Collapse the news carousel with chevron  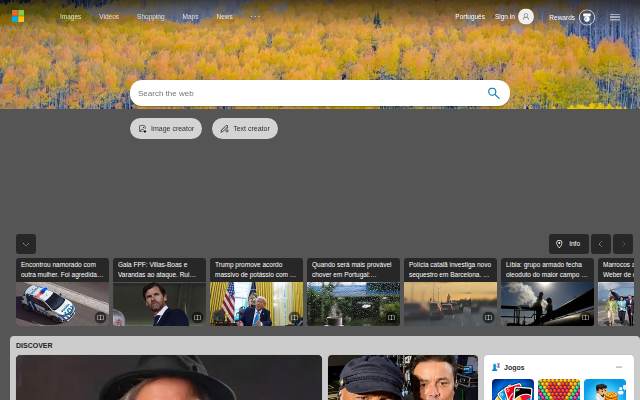26,244
